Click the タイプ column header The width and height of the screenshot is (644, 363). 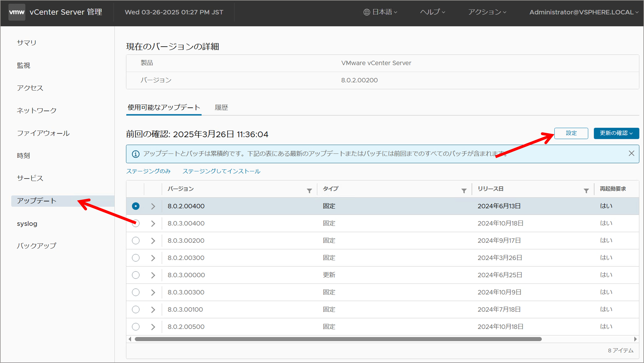(x=330, y=189)
